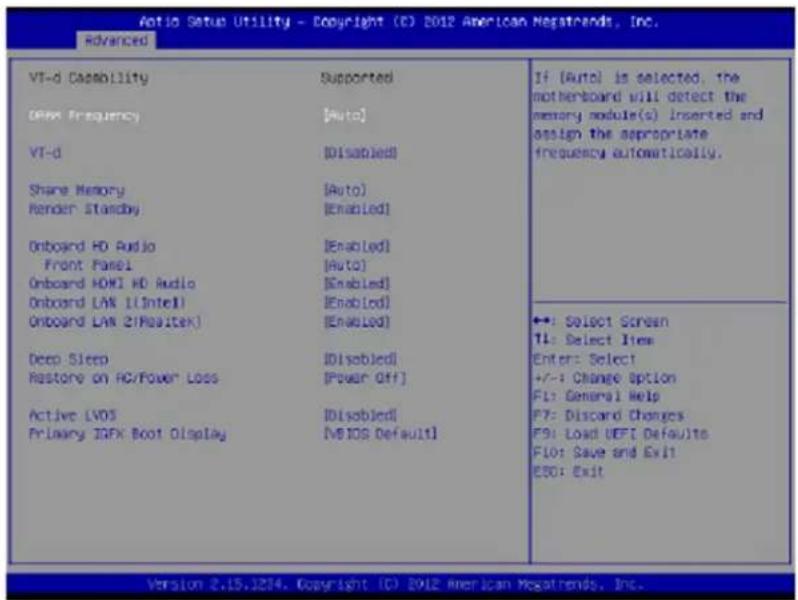This screenshot has width=798, height=600.
Task: Toggle Onboard LAN 2 Enabled value
Action: pyautogui.click(x=357, y=322)
